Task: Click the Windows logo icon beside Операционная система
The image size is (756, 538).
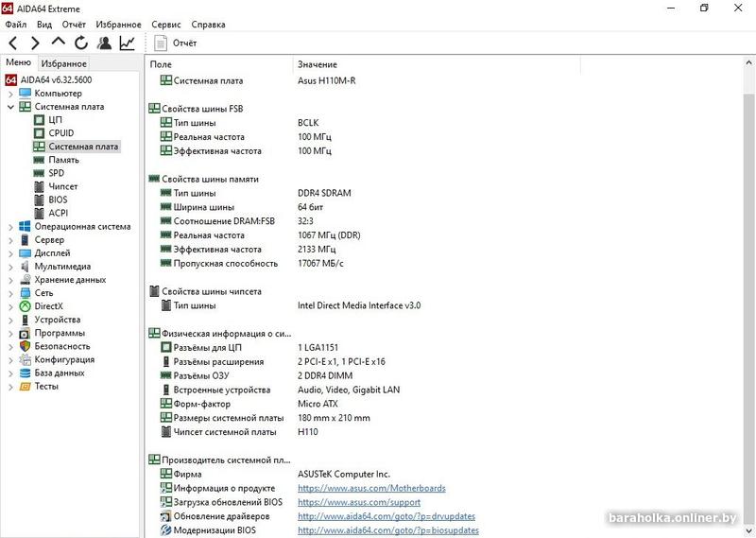Action: coord(26,226)
